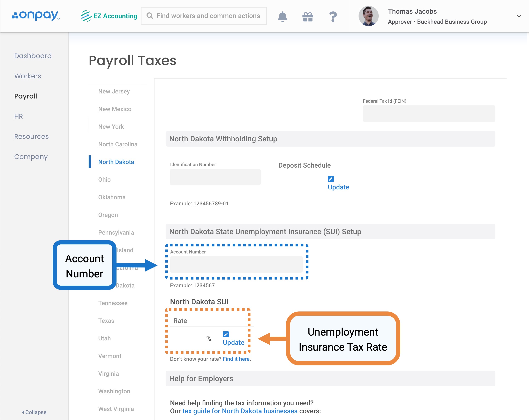The image size is (529, 420).
Task: Collapse the left sidebar
Action: [x=34, y=412]
